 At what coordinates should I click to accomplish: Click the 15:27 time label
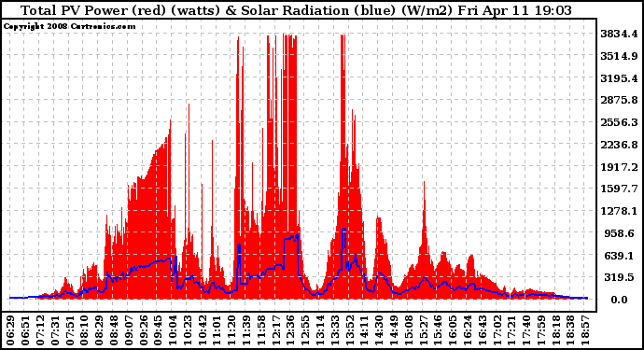[x=424, y=330]
